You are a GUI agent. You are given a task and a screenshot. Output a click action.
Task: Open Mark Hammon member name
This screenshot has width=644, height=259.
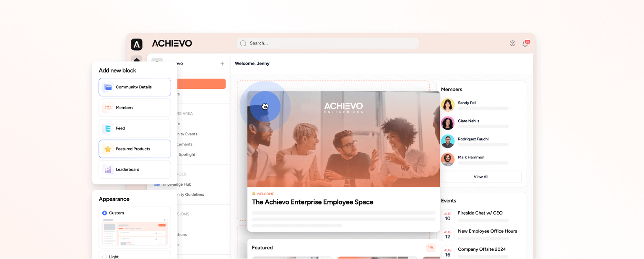(471, 158)
